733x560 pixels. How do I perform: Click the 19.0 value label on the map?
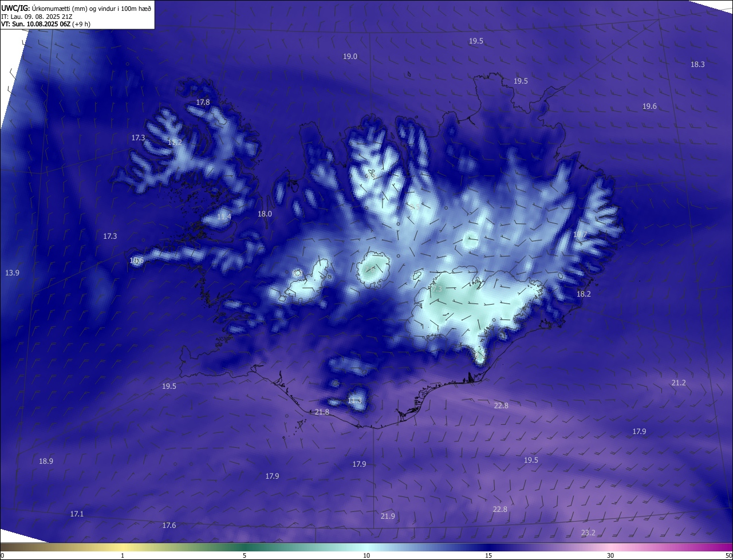pyautogui.click(x=350, y=57)
